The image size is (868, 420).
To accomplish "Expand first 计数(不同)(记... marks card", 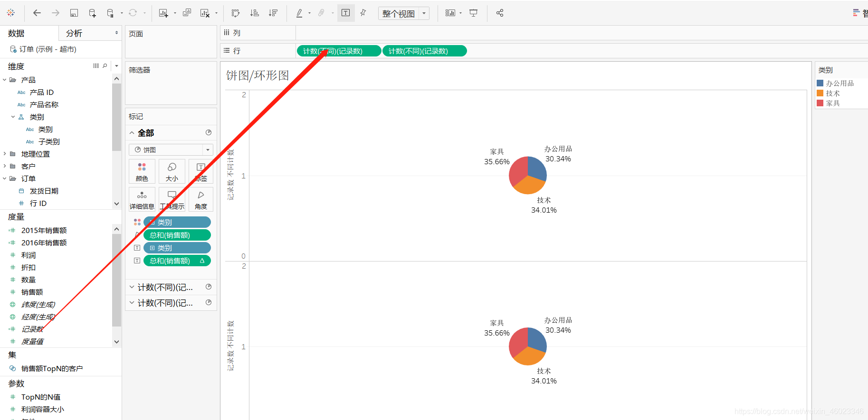I will pos(132,287).
